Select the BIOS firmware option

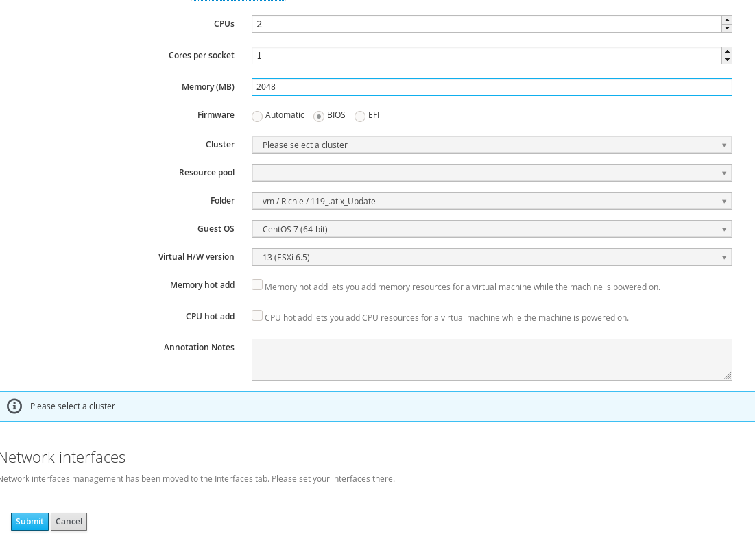(319, 116)
